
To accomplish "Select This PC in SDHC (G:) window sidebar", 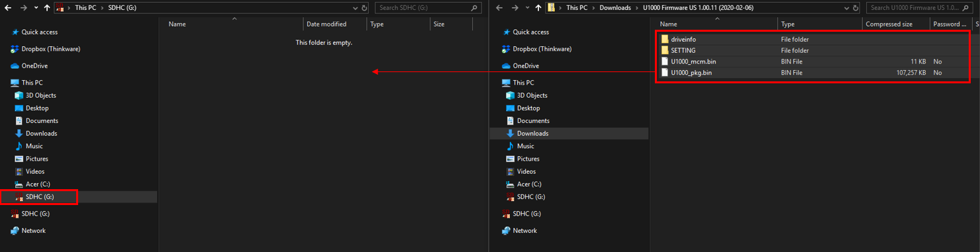I will [32, 83].
